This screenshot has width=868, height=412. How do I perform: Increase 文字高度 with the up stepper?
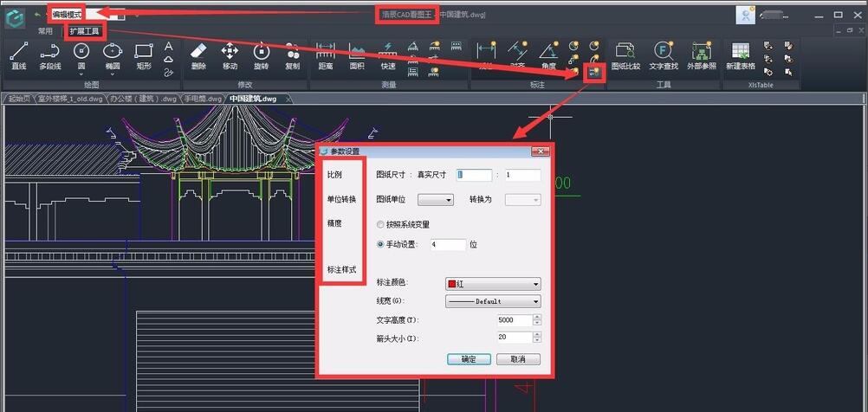coord(537,318)
